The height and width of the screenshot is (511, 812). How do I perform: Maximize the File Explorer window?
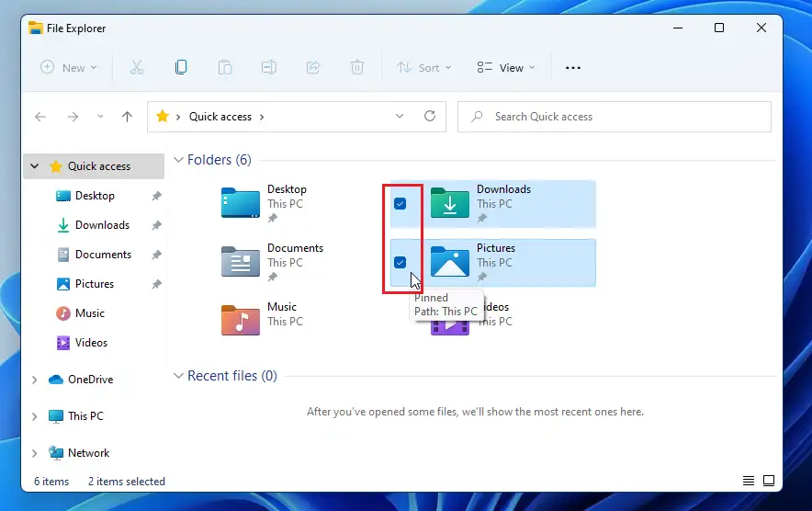(719, 28)
